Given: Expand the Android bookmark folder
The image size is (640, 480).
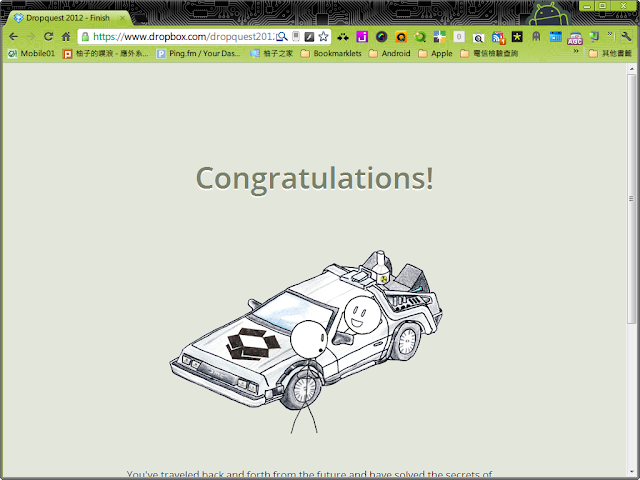Looking at the screenshot, I should point(390,53).
